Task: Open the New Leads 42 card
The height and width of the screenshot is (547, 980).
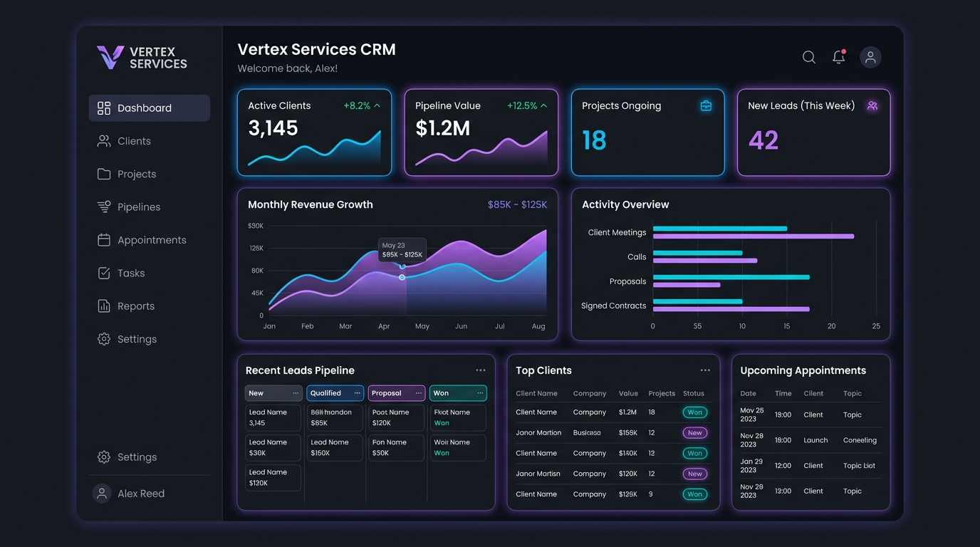Action: pos(814,132)
